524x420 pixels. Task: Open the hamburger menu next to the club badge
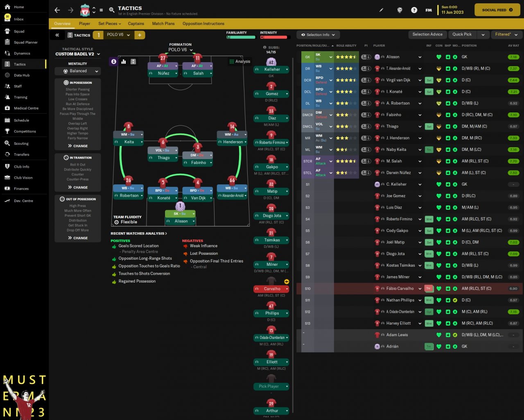pos(101,10)
